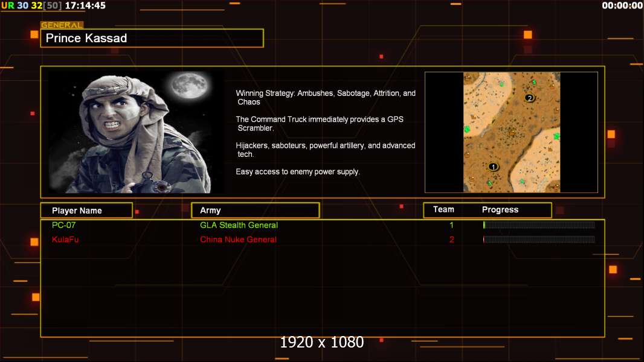The width and height of the screenshot is (644, 362).
Task: Click the moon in the general portrait
Action: pyautogui.click(x=190, y=85)
